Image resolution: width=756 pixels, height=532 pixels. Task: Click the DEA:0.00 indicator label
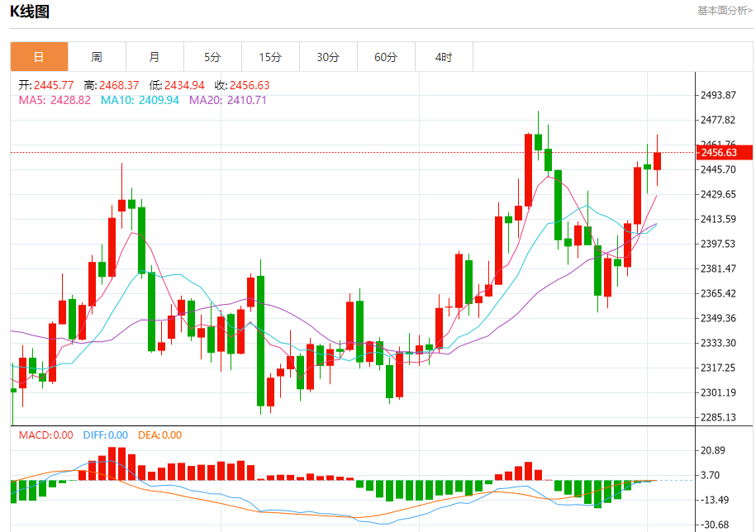[x=160, y=435]
